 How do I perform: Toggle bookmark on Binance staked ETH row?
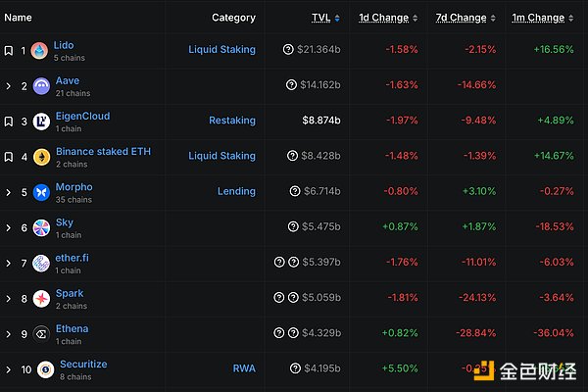pyautogui.click(x=8, y=157)
